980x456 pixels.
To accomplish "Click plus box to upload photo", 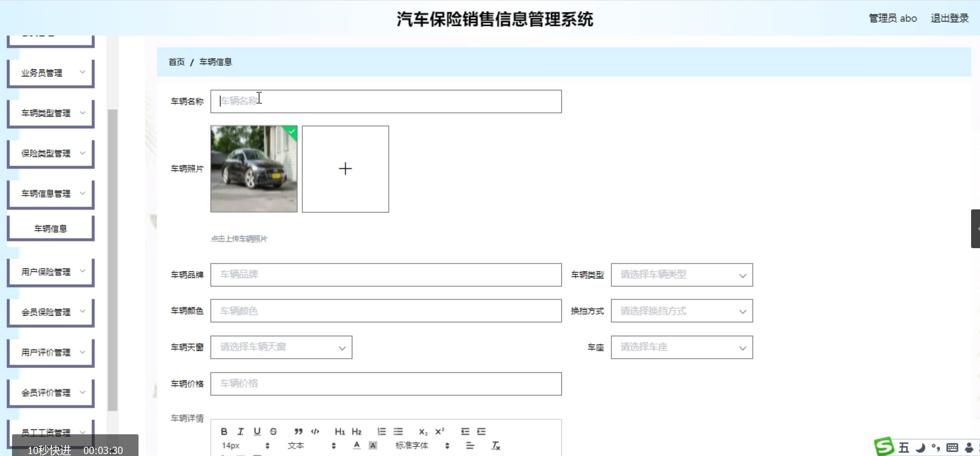I will click(345, 169).
